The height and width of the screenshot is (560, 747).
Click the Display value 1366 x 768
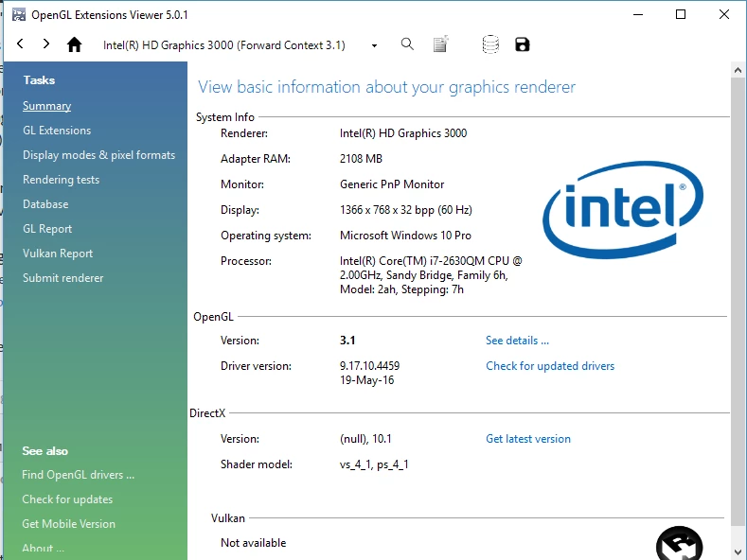(406, 210)
